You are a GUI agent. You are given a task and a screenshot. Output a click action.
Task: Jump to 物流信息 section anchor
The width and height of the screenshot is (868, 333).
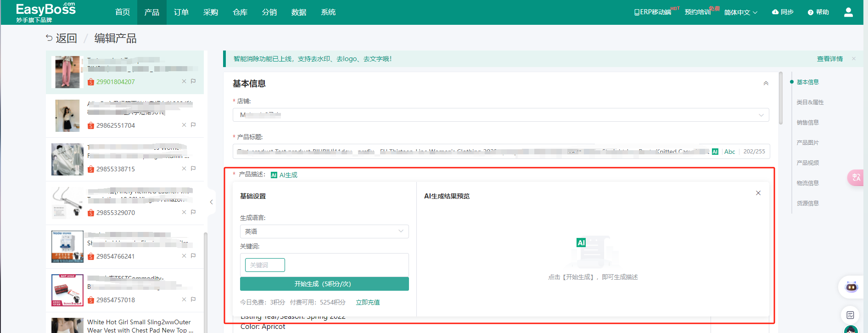point(807,183)
